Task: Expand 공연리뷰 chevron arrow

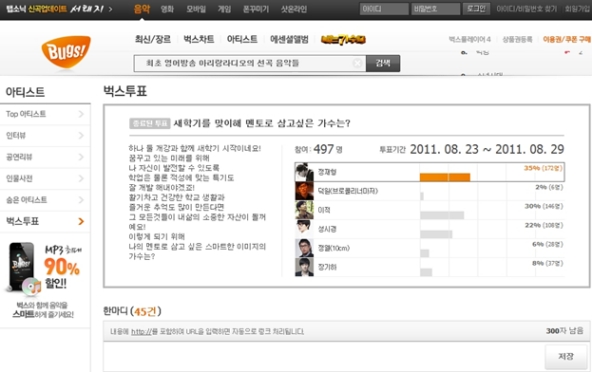Action: pos(81,157)
